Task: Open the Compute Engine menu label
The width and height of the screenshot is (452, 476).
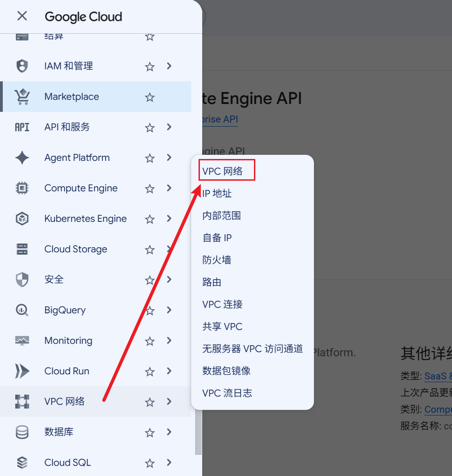Action: click(81, 188)
